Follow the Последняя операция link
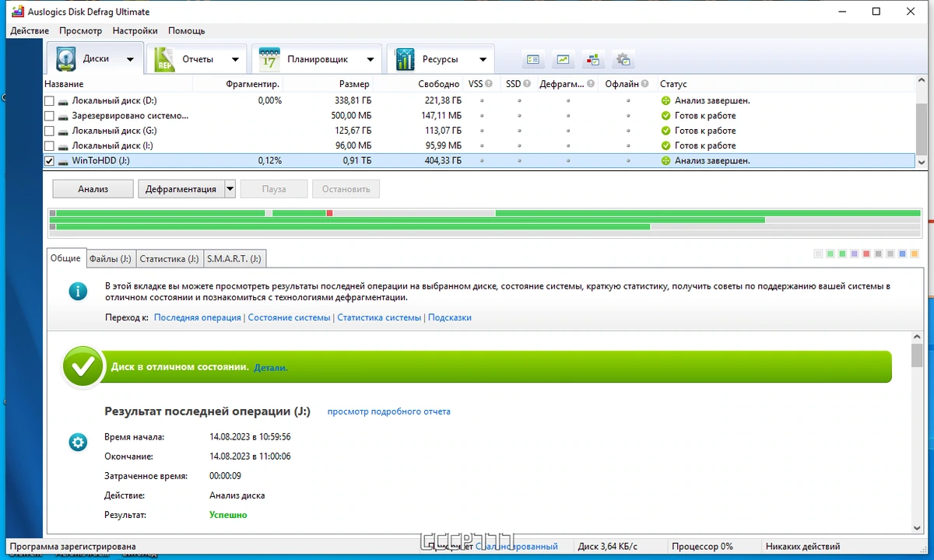This screenshot has height=560, width=934. click(198, 317)
